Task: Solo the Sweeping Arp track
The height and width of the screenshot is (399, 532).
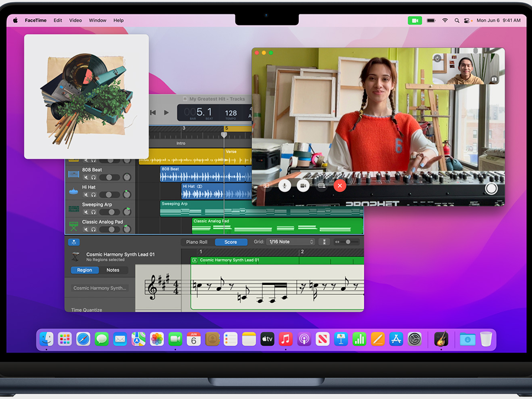Action: click(x=94, y=212)
